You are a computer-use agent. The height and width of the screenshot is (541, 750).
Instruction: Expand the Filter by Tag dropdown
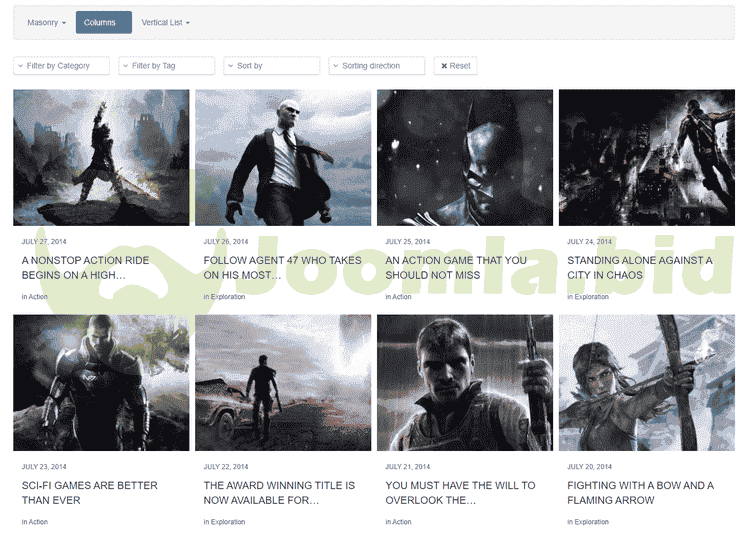[166, 66]
